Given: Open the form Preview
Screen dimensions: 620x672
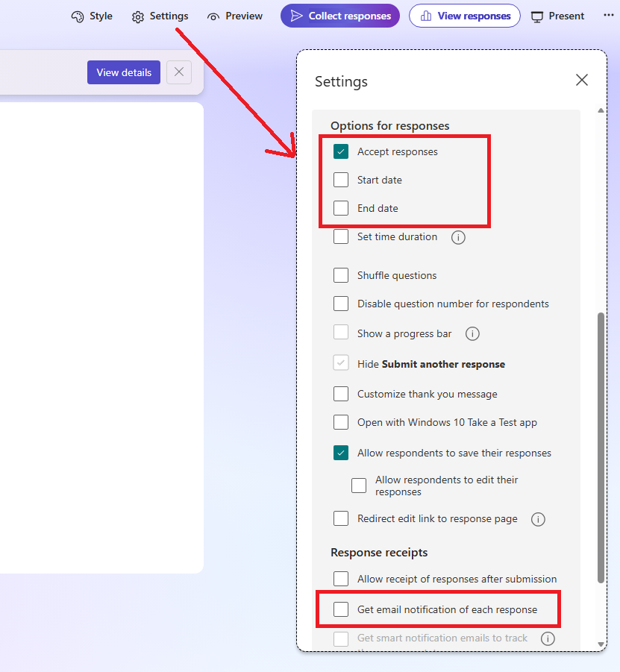Looking at the screenshot, I should click(x=234, y=16).
